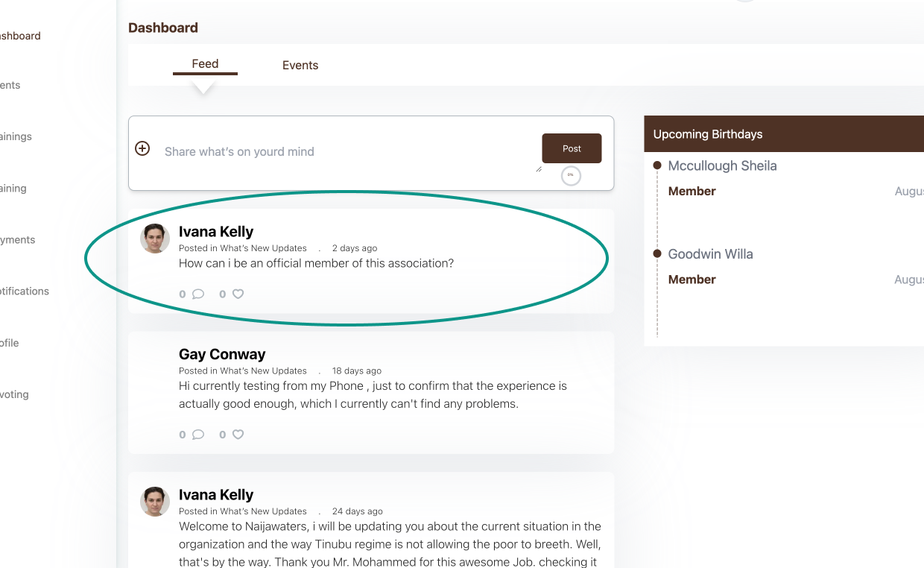Click the plus icon in the post box
Viewport: 924px width, 568px height.
(x=142, y=148)
